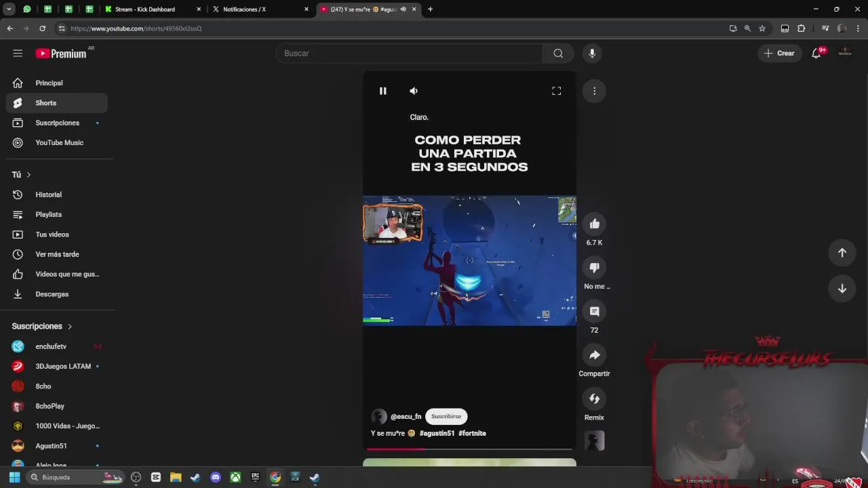This screenshot has width=868, height=488.
Task: Open a new browser tab
Action: [430, 9]
